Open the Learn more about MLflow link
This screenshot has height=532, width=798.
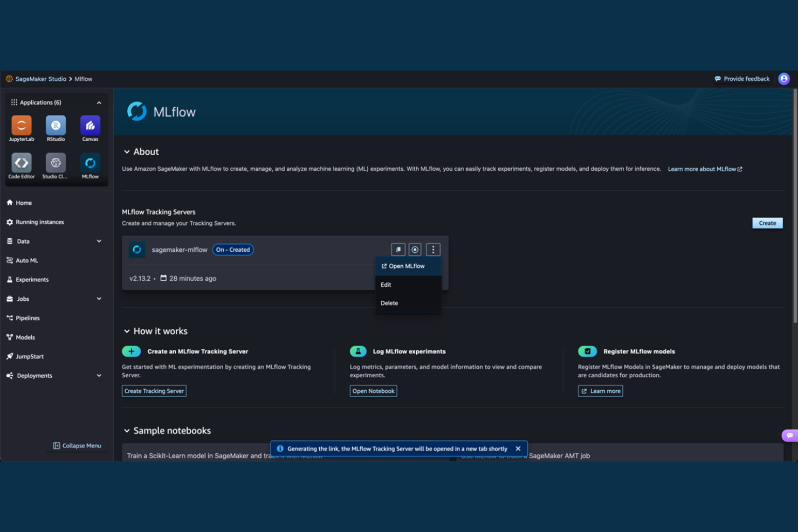coord(705,169)
